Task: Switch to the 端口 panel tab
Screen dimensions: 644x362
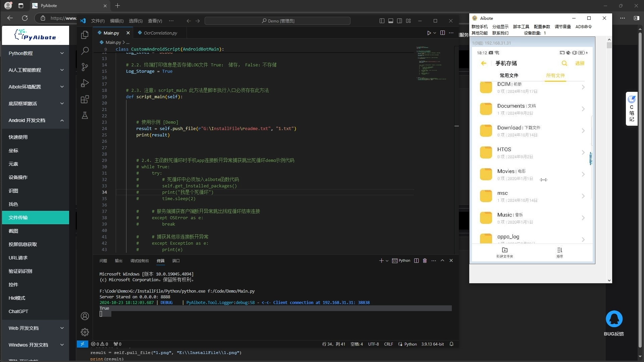Action: point(176,260)
